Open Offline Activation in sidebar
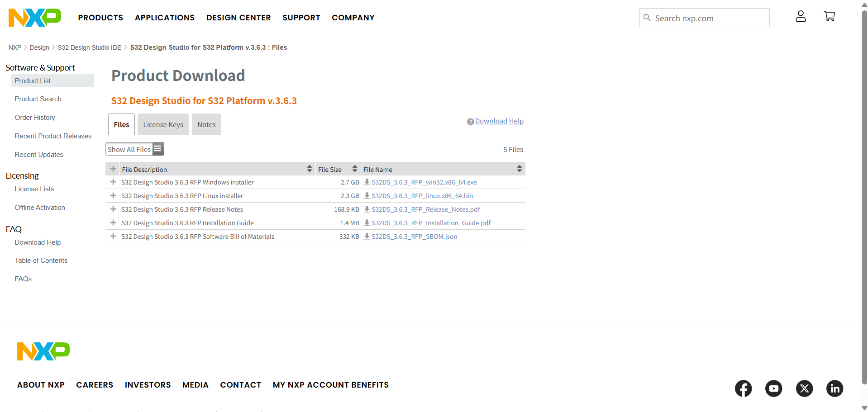 pyautogui.click(x=40, y=208)
